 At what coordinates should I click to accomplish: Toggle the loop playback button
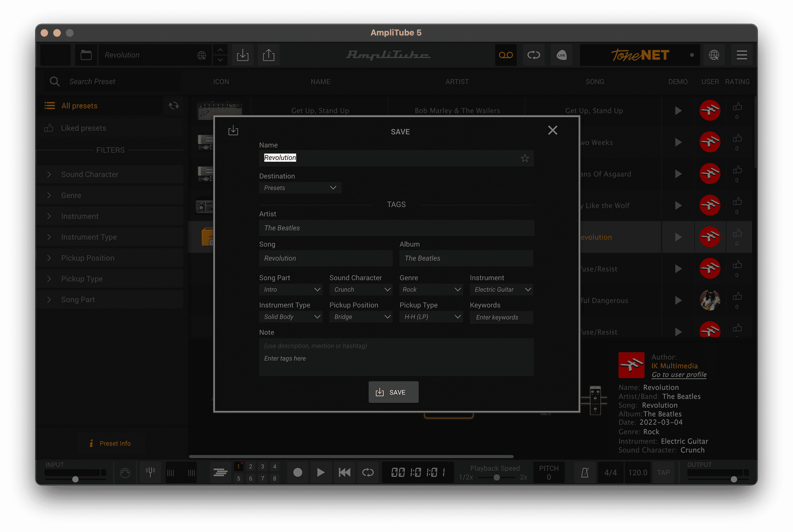368,472
